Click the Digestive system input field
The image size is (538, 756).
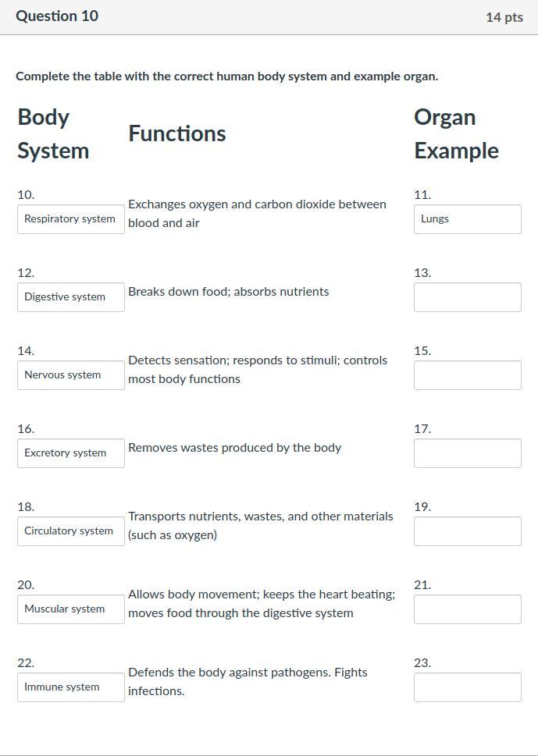(70, 297)
